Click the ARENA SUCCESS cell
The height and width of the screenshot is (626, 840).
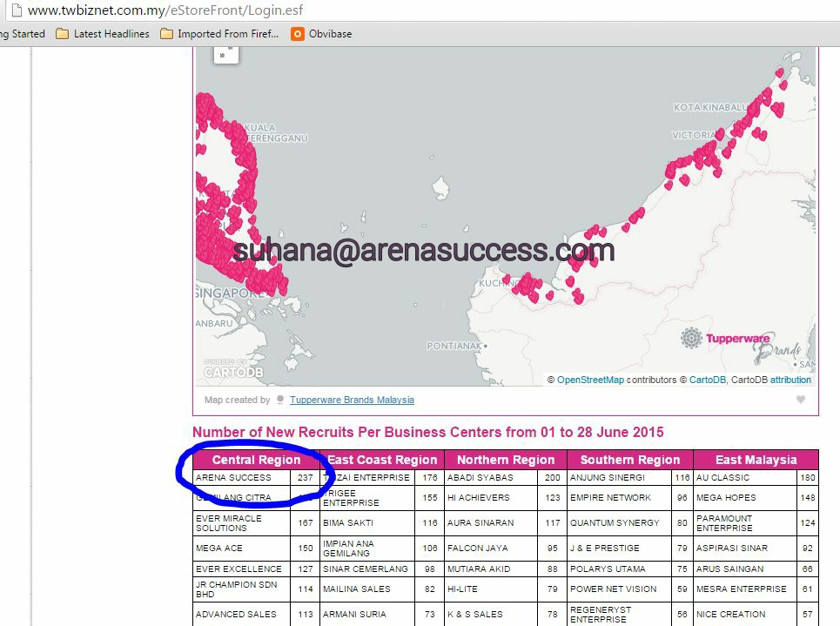(x=242, y=477)
